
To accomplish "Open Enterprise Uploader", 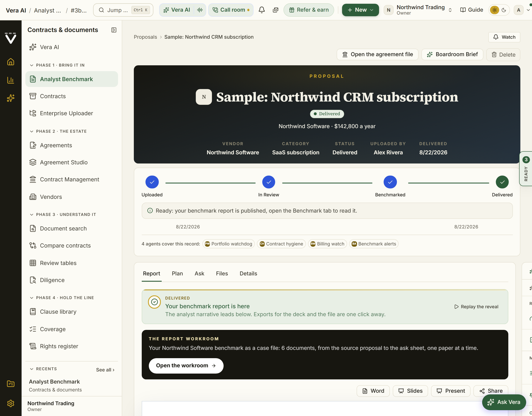I will [x=72, y=113].
